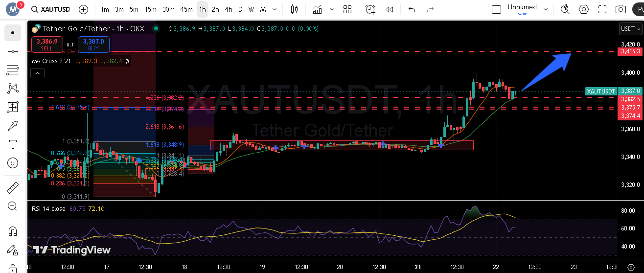Click the XAUUSDT price scale label

click(601, 91)
